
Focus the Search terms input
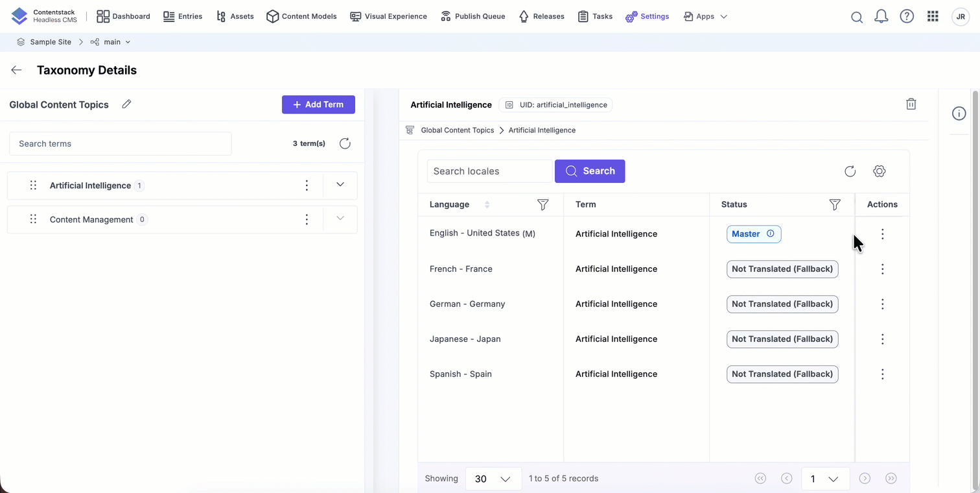tap(121, 143)
